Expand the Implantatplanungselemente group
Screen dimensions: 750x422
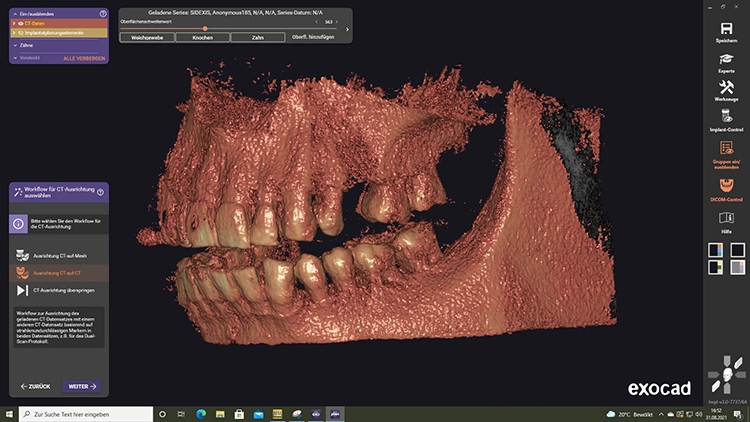pos(14,33)
